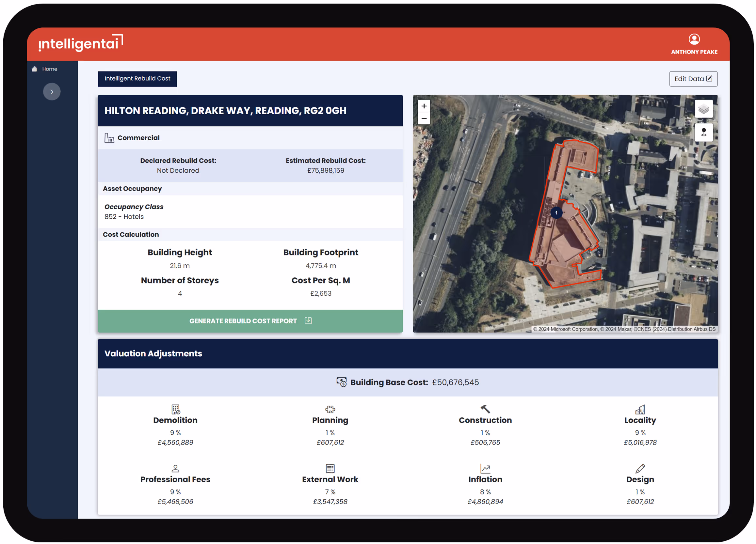The height and width of the screenshot is (544, 756).
Task: Go to Home in the sidebar
Action: 50,69
